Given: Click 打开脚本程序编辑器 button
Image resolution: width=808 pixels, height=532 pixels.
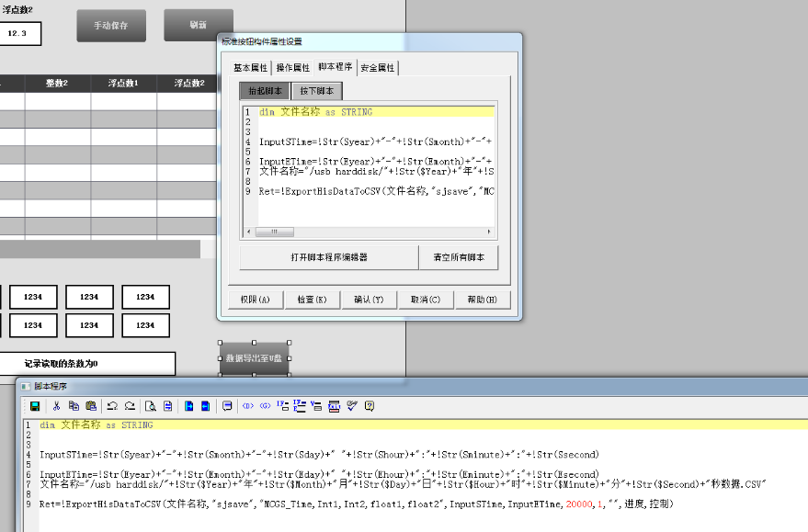Looking at the screenshot, I should [329, 257].
